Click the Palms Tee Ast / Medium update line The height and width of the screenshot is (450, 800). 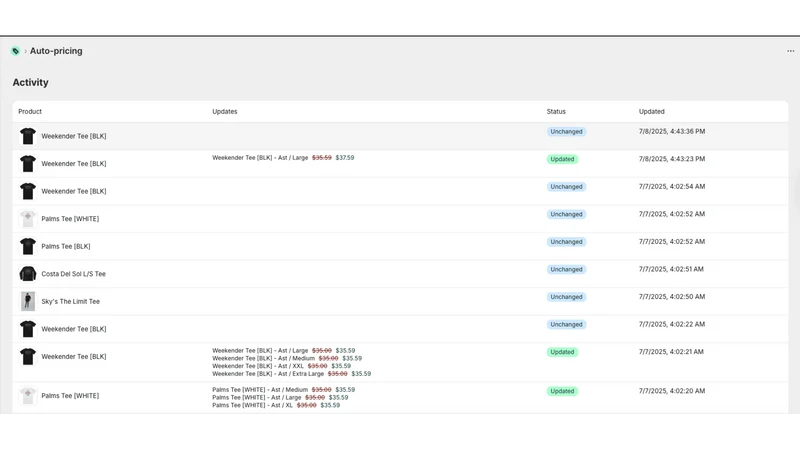pos(284,390)
